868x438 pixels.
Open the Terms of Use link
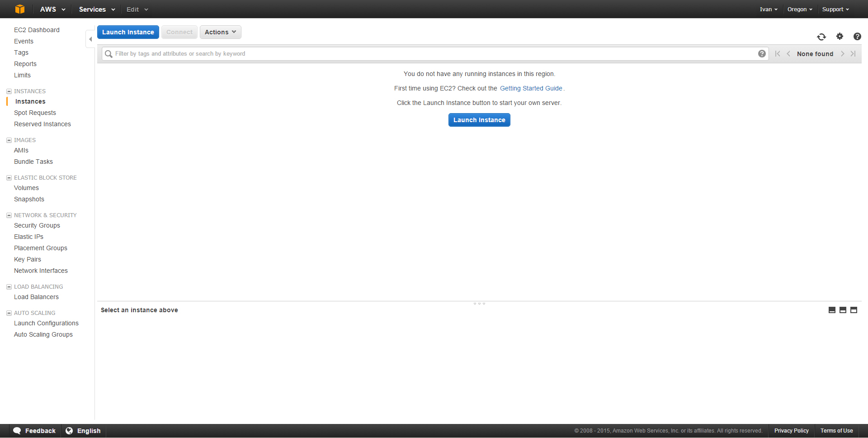836,431
